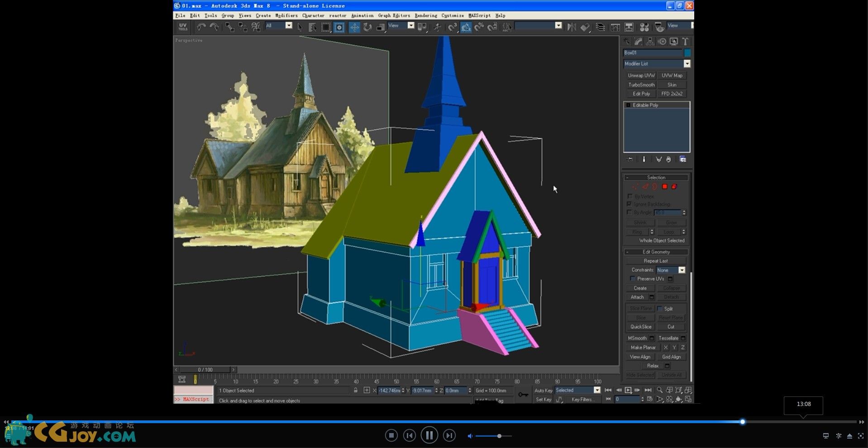This screenshot has width=868, height=448.
Task: Open the Material Editor
Action: click(x=644, y=27)
